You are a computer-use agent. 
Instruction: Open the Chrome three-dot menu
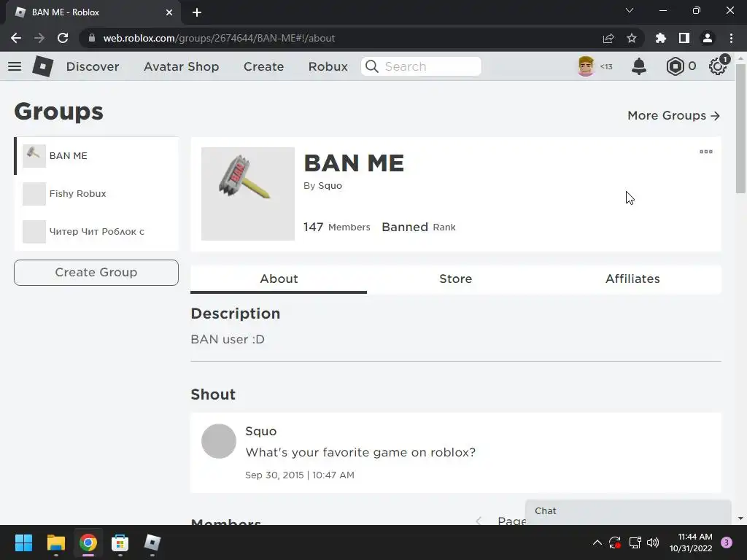[731, 38]
